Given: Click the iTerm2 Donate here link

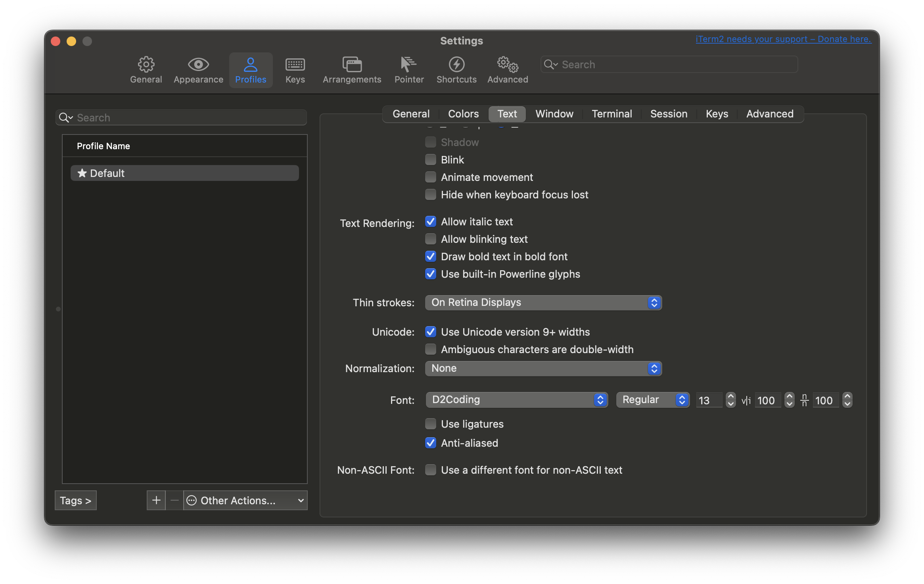Looking at the screenshot, I should 783,39.
